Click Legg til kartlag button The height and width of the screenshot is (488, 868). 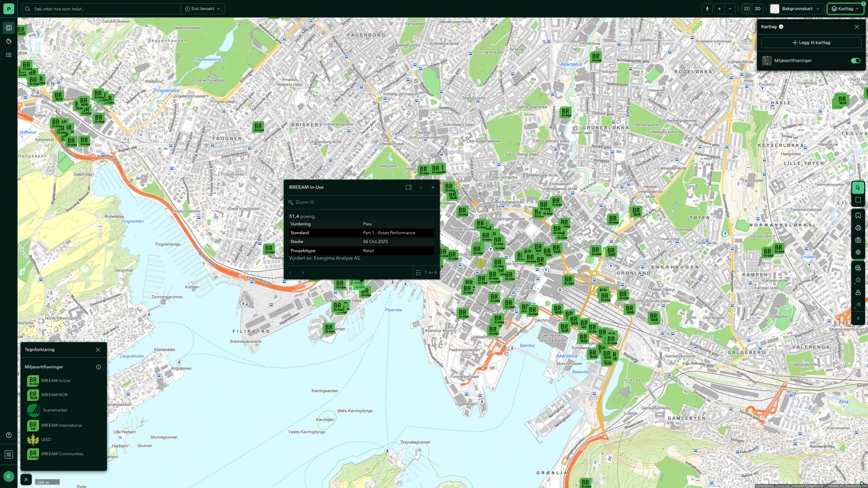point(811,43)
